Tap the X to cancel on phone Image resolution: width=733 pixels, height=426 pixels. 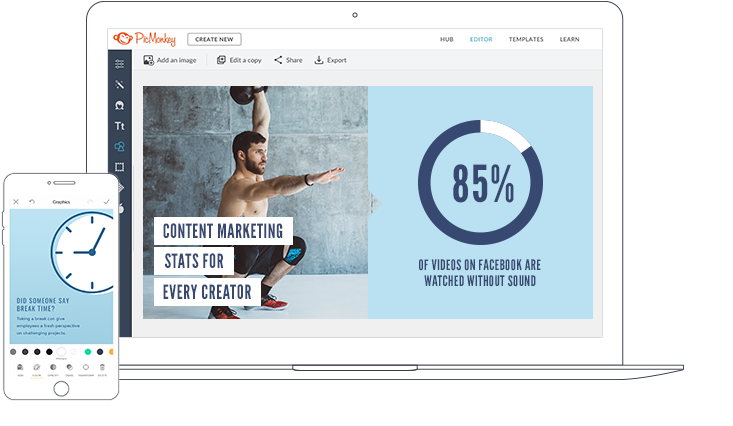click(16, 202)
